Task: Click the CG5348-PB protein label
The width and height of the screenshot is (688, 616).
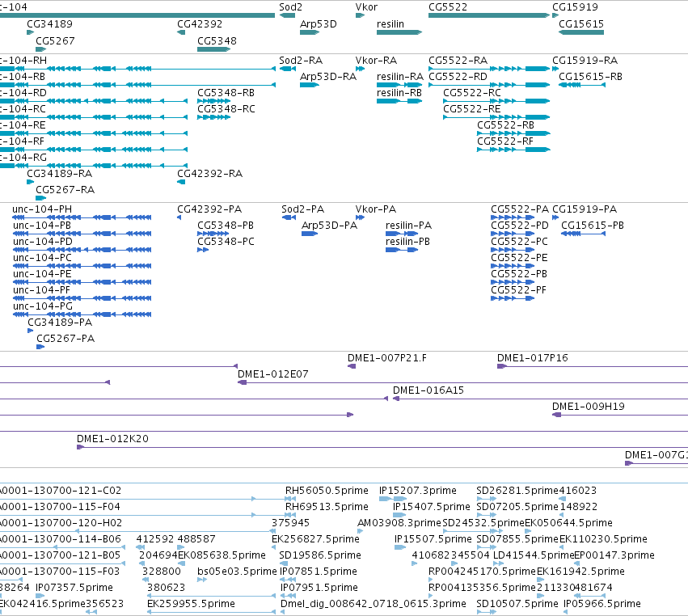Action: tap(226, 226)
